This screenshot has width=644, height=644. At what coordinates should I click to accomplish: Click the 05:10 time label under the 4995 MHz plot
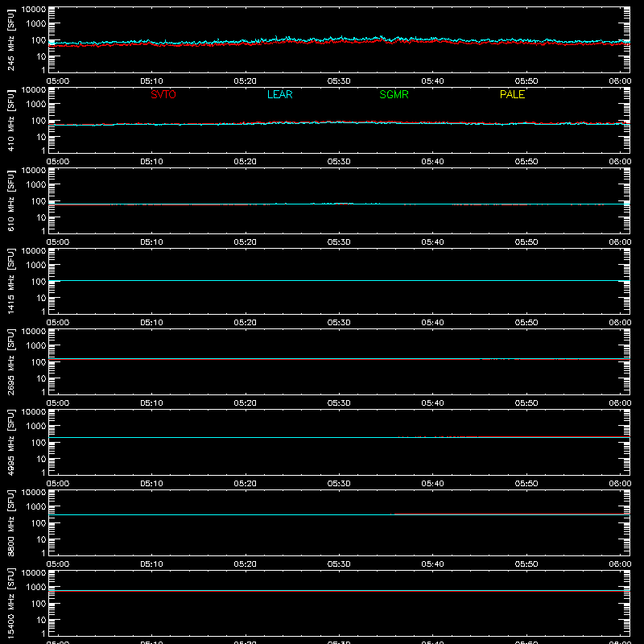click(151, 484)
